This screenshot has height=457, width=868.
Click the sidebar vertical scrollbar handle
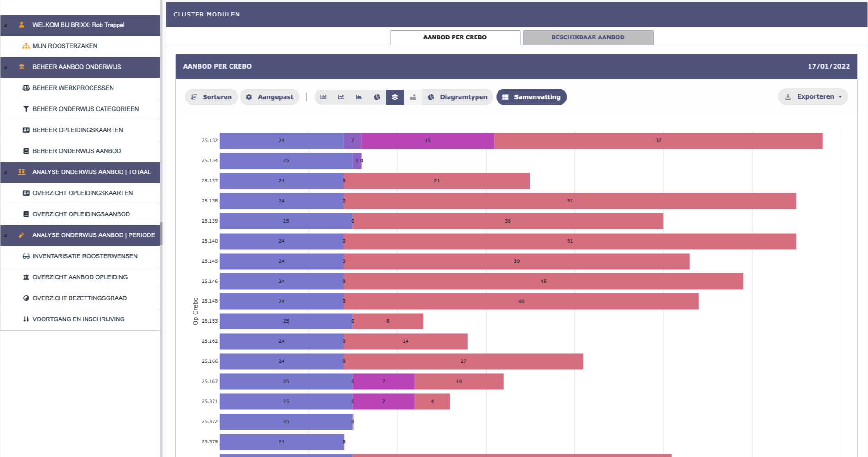(161, 234)
